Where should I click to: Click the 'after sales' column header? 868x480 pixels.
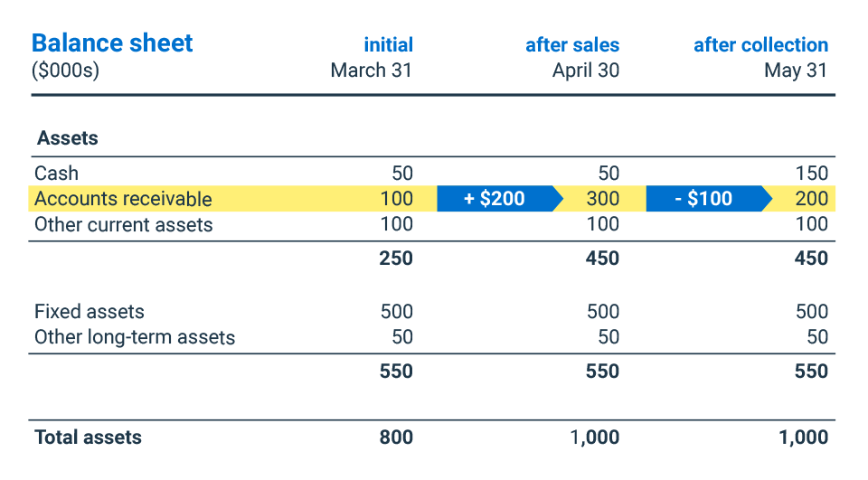point(572,45)
